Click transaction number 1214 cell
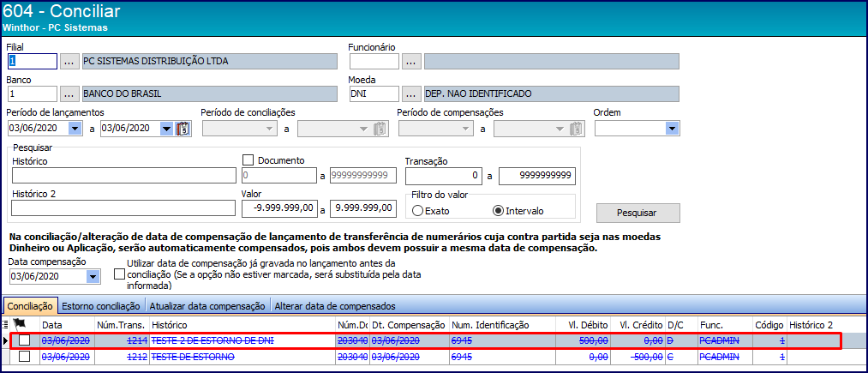 click(x=122, y=341)
